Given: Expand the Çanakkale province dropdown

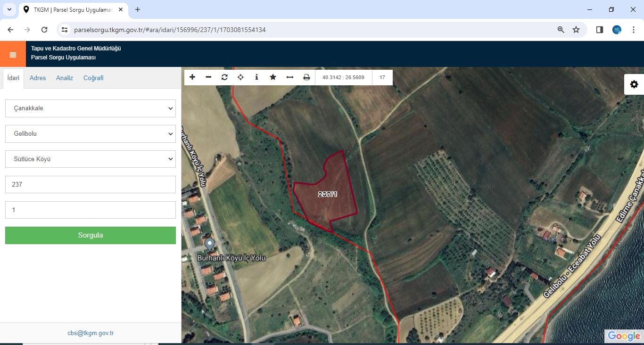Looking at the screenshot, I should tap(91, 108).
